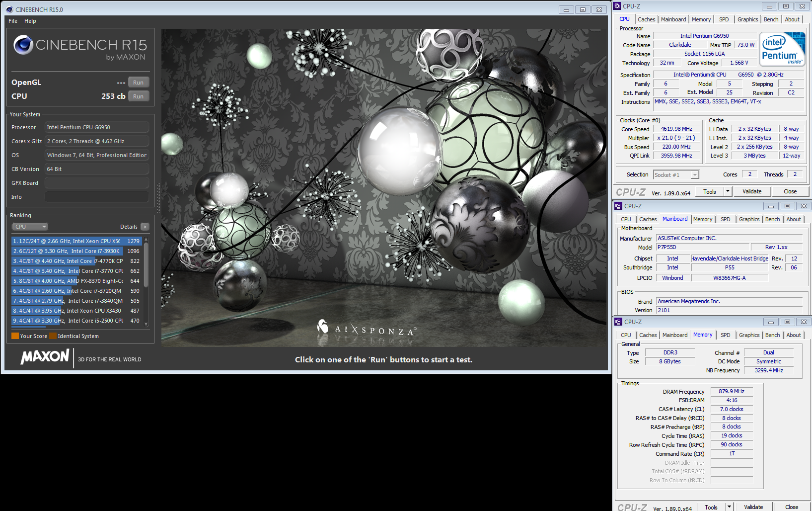812x511 pixels.
Task: Click the Processor field Intel Pentium CPU G6950
Action: click(x=97, y=127)
